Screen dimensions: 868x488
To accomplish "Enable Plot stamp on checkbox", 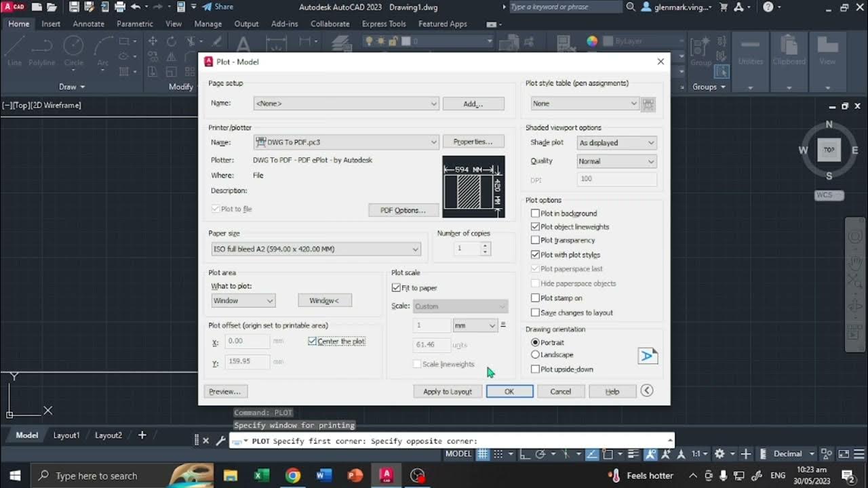I will 535,298.
